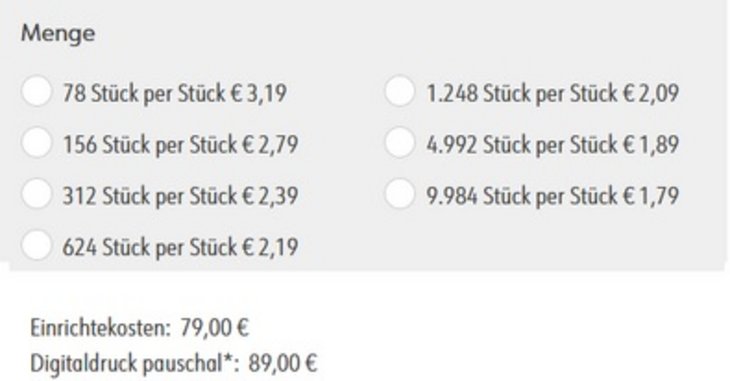Click the 89,00 € digital print value

283,363
